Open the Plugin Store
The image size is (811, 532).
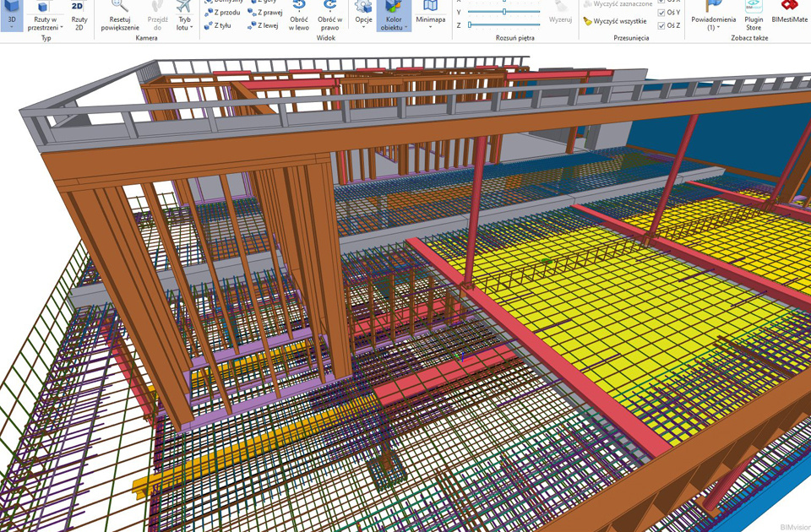coord(753,17)
